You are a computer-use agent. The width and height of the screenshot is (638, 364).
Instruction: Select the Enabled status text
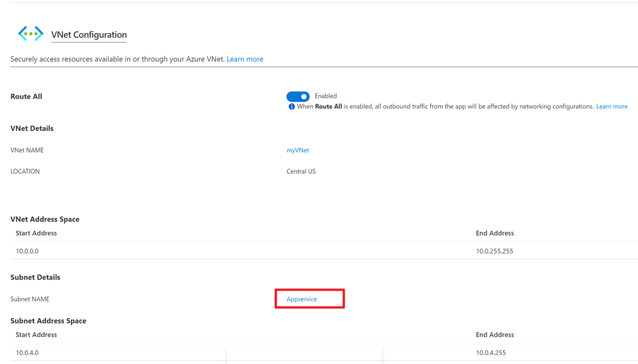tap(325, 96)
